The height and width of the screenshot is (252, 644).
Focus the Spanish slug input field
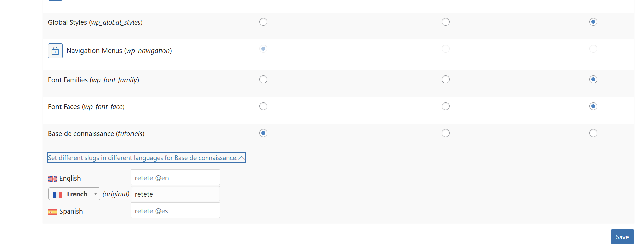coord(175,210)
